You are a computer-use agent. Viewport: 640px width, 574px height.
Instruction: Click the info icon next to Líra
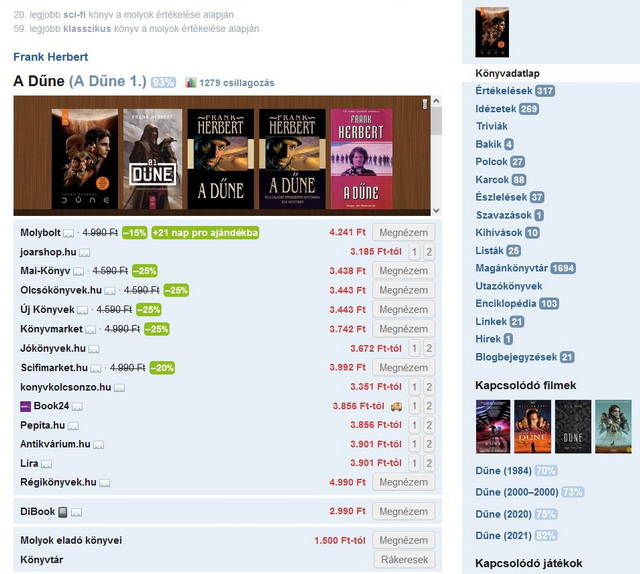pyautogui.click(x=46, y=464)
